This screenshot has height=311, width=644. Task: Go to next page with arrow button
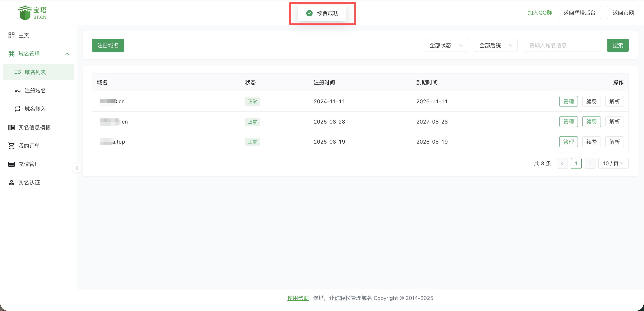point(590,163)
